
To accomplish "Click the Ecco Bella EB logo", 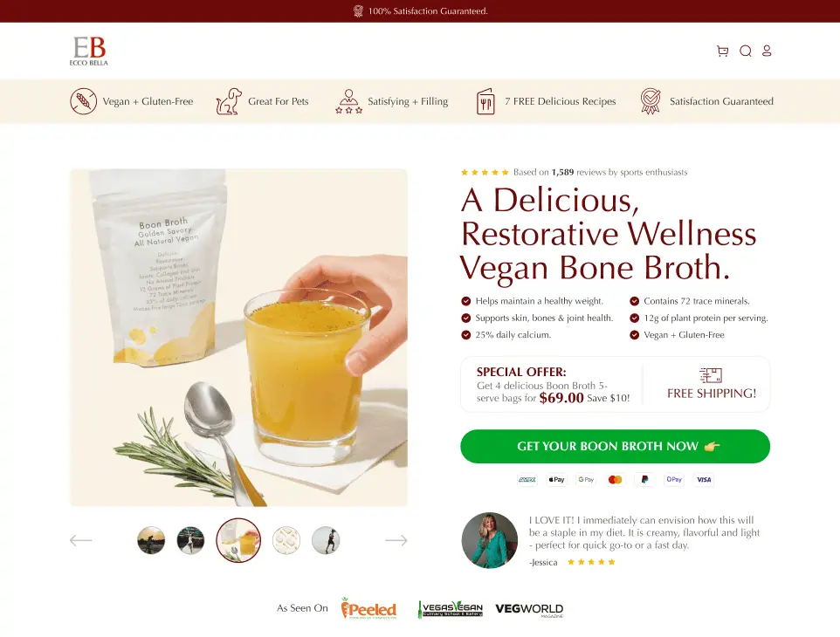I will pyautogui.click(x=89, y=51).
